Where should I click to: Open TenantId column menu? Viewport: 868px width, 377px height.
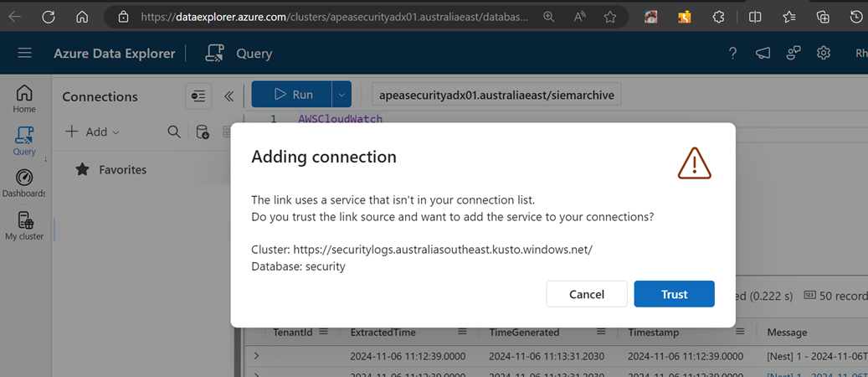click(x=323, y=332)
